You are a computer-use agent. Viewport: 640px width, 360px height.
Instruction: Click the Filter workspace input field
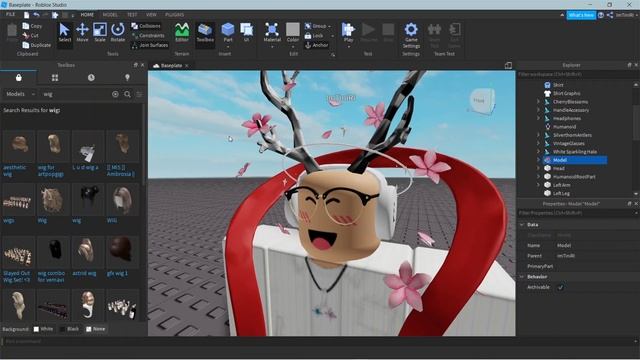pos(577,74)
